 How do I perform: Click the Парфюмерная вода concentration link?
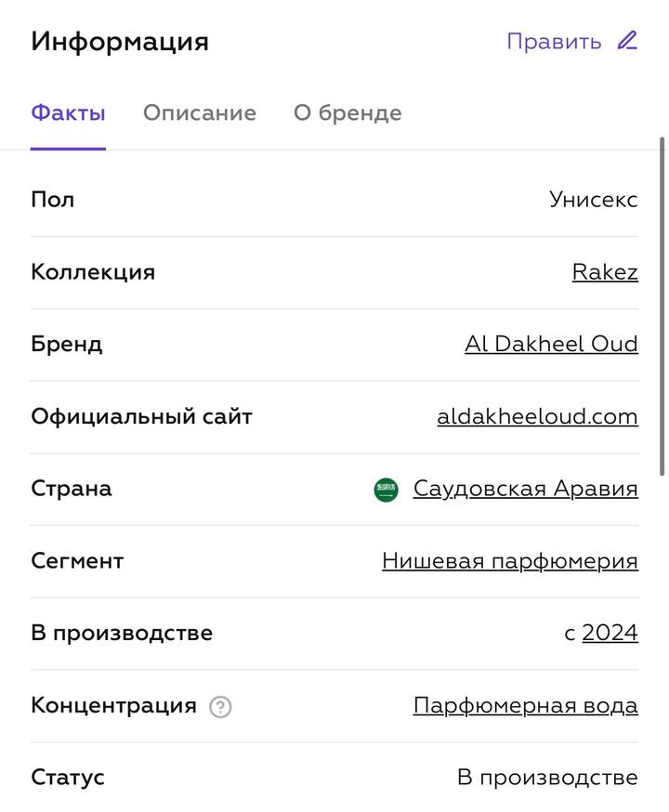coord(525,705)
